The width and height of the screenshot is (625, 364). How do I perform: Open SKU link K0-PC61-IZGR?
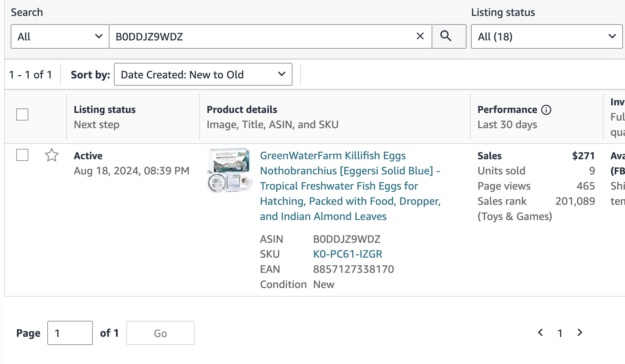(348, 254)
